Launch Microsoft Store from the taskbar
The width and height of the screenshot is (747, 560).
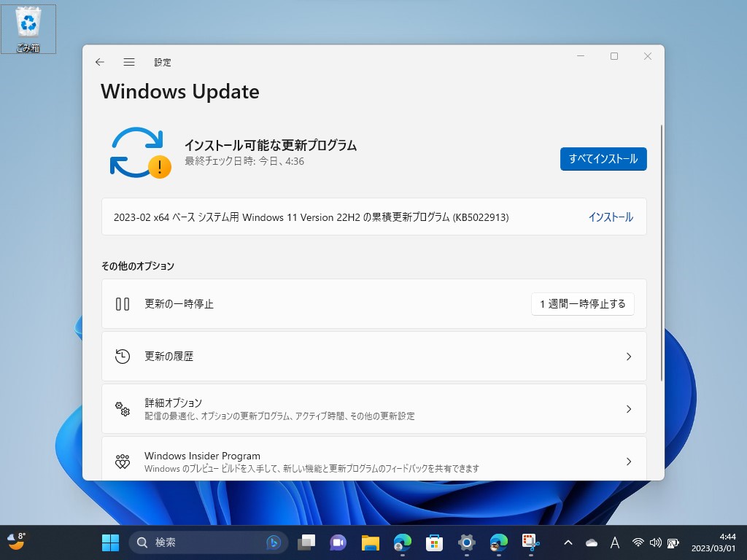(434, 542)
